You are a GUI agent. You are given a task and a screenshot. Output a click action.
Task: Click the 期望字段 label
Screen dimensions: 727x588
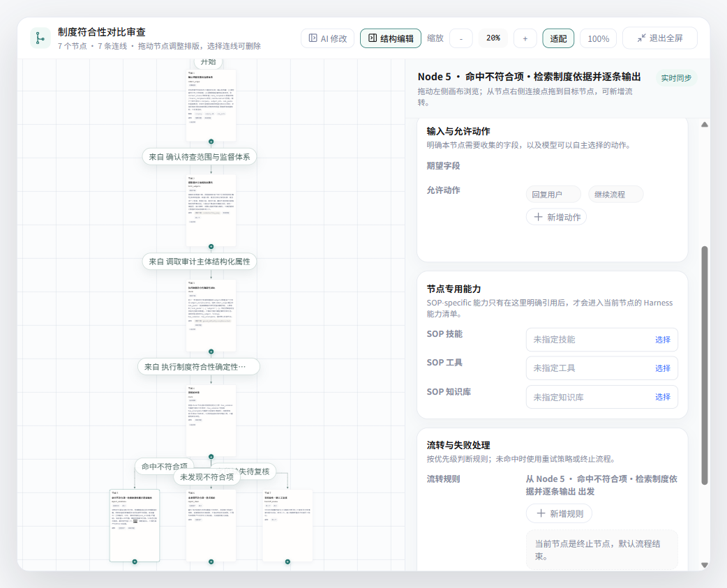443,166
